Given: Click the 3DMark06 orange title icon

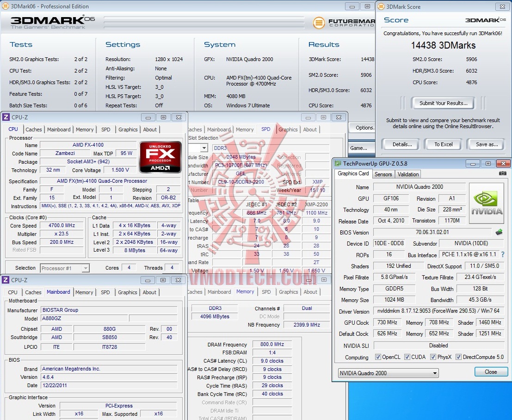Looking at the screenshot, I should pyautogui.click(x=5, y=6).
